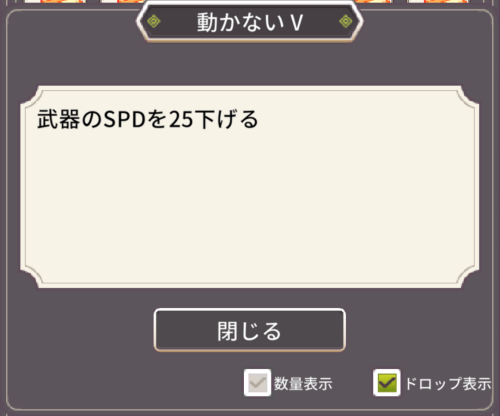Screen dimensions: 500x416
Task: Select the last partially visible item tile at top-right
Action: (437, 1)
